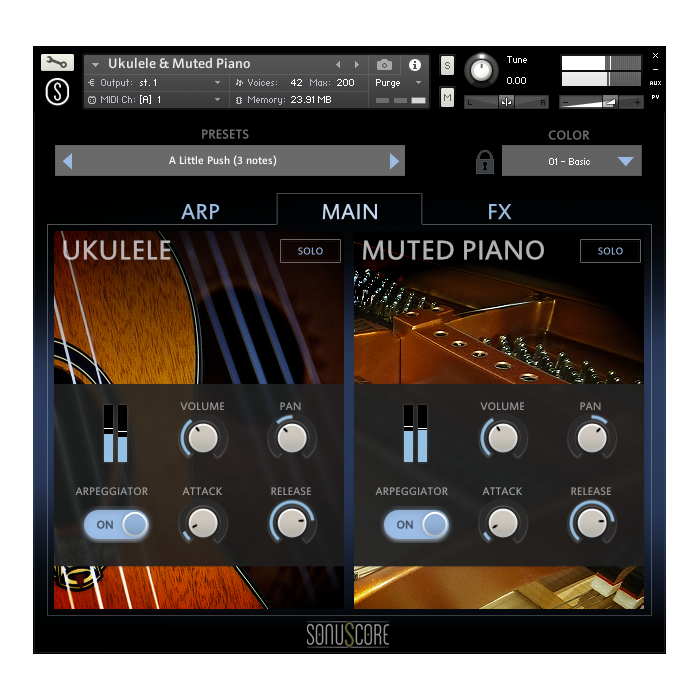The height and width of the screenshot is (700, 700).
Task: Switch to the ARP tab
Action: [200, 211]
